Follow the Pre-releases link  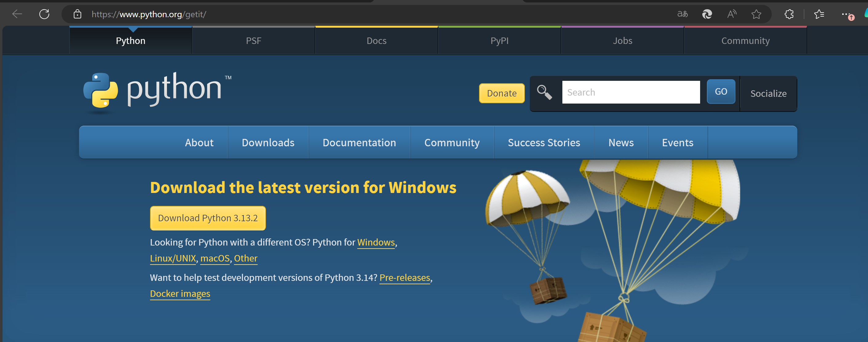tap(405, 278)
